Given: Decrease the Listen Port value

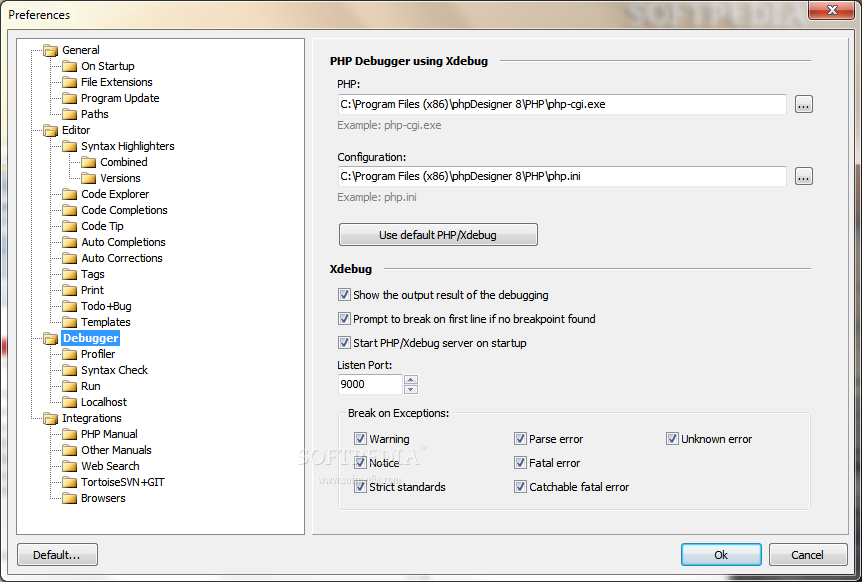Looking at the screenshot, I should click(411, 389).
